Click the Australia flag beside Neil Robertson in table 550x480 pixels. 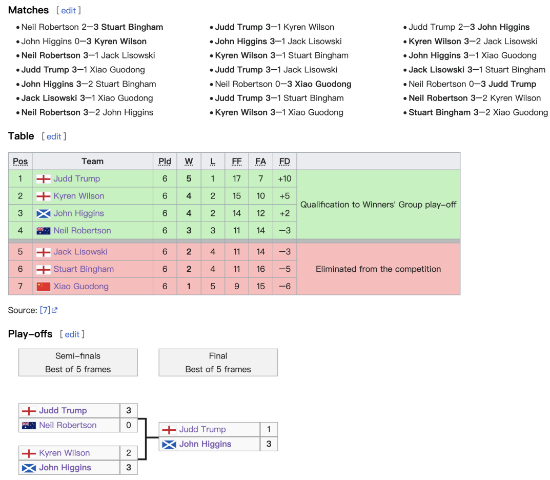pos(43,231)
